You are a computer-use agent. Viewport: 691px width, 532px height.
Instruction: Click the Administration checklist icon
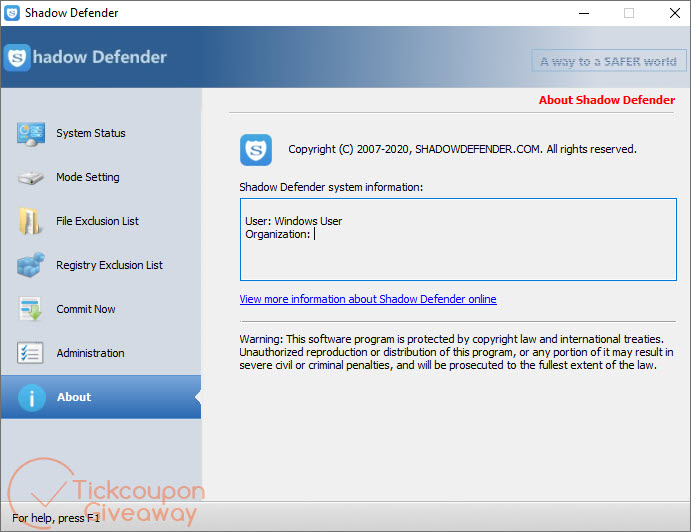click(x=30, y=354)
